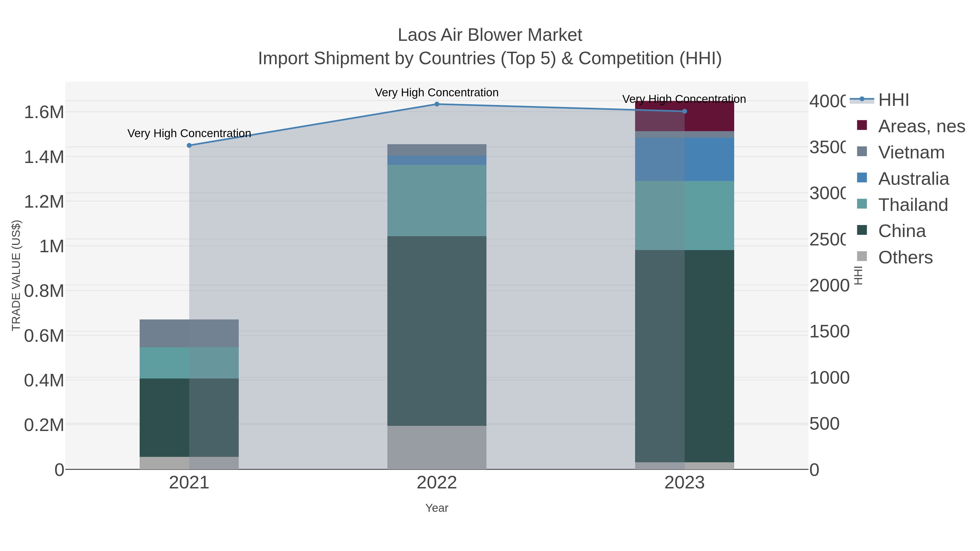Toggle the China legend entry
980x551 pixels.
[x=891, y=231]
